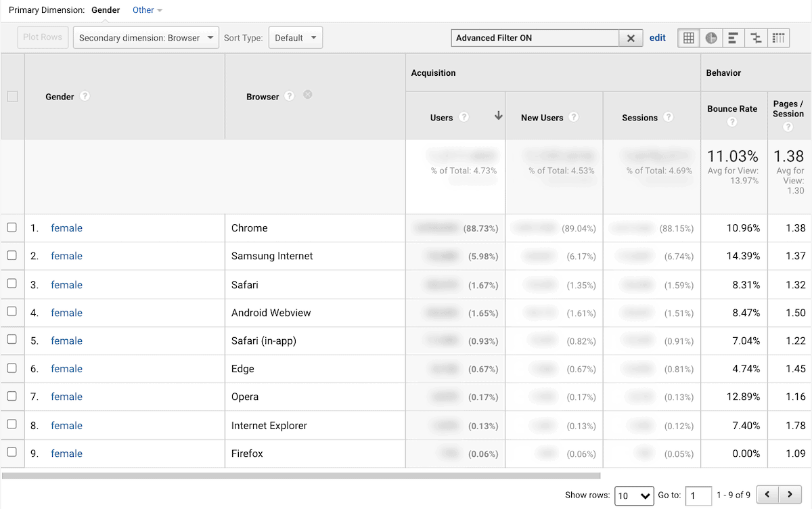Sort by Bounce Rate column header
Image resolution: width=812 pixels, height=509 pixels.
coord(732,109)
